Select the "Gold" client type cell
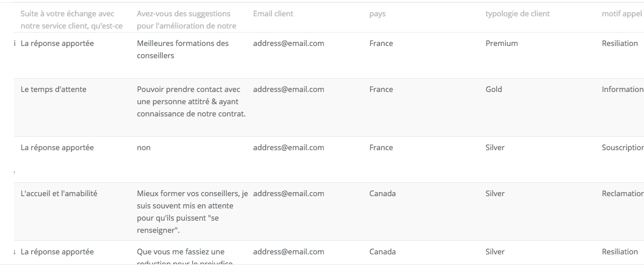This screenshot has height=273, width=644. point(493,90)
